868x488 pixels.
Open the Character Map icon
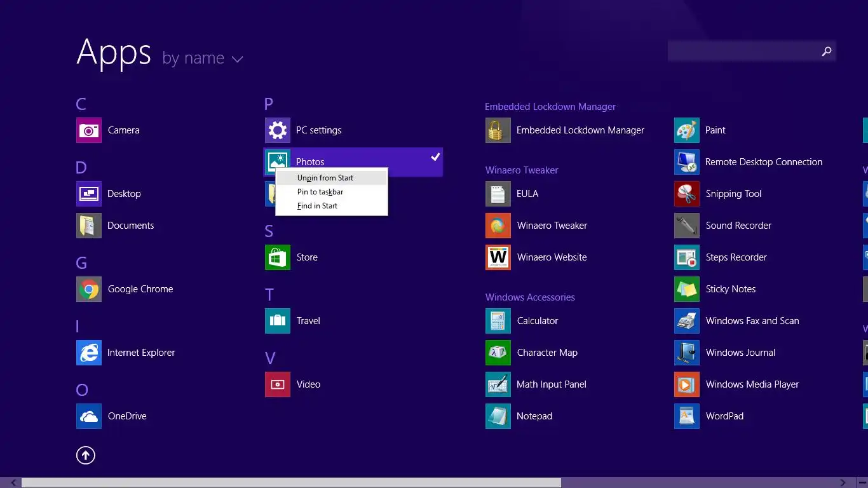pos(498,353)
